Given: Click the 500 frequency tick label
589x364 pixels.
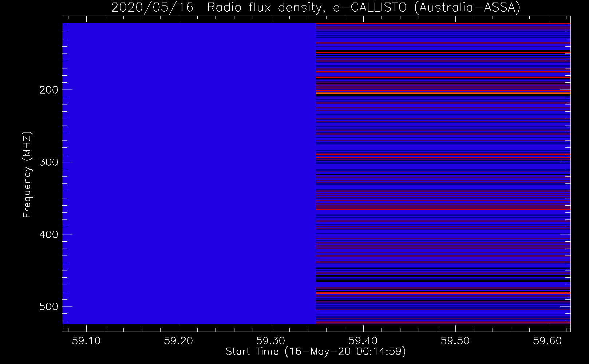Looking at the screenshot, I should 49,306.
